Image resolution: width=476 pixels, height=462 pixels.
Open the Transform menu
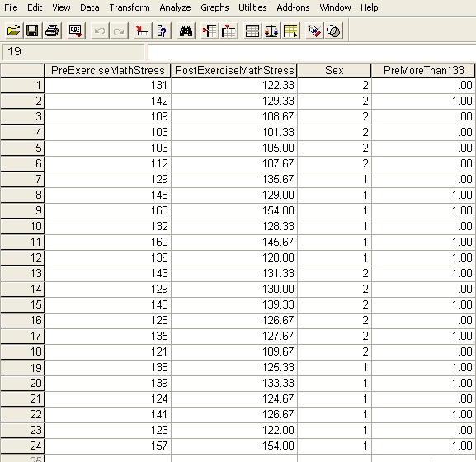pyautogui.click(x=130, y=7)
